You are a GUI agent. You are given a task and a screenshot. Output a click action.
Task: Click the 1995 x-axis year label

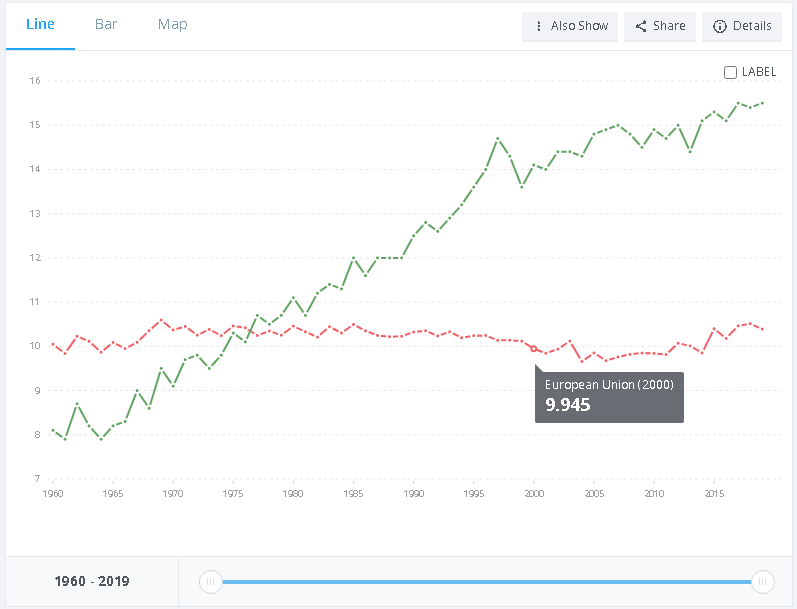pyautogui.click(x=474, y=494)
